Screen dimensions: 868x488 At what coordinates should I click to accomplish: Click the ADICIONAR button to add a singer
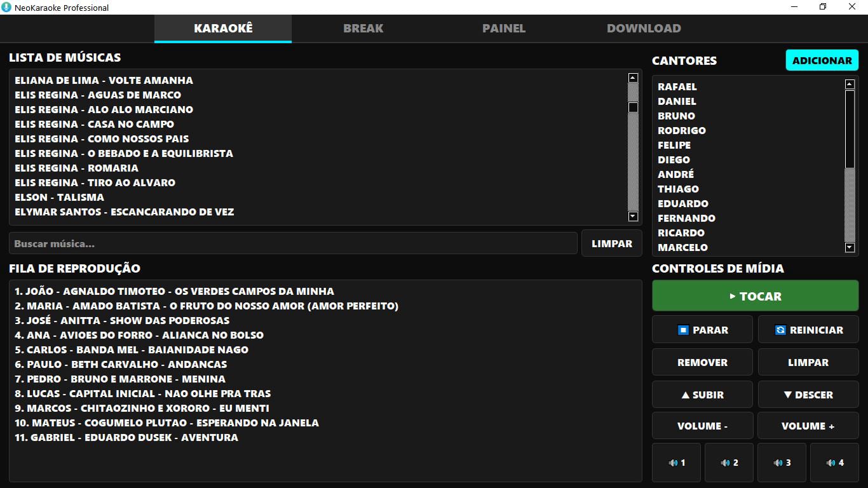[x=822, y=60]
